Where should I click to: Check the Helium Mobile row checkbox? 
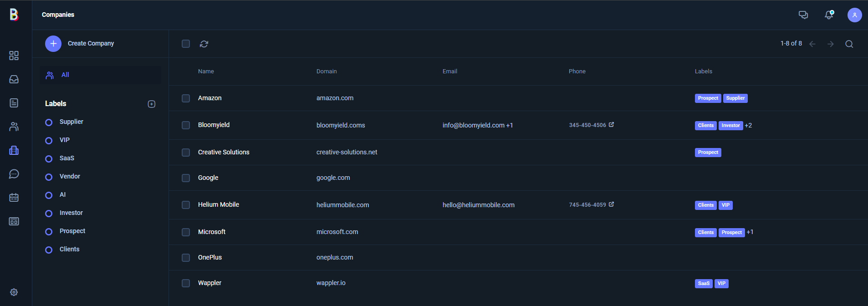186,205
